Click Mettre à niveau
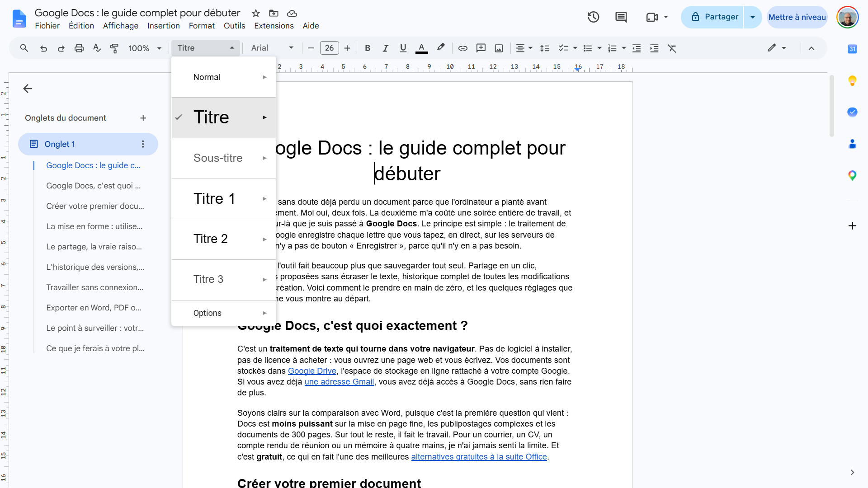The image size is (868, 488). 797,17
